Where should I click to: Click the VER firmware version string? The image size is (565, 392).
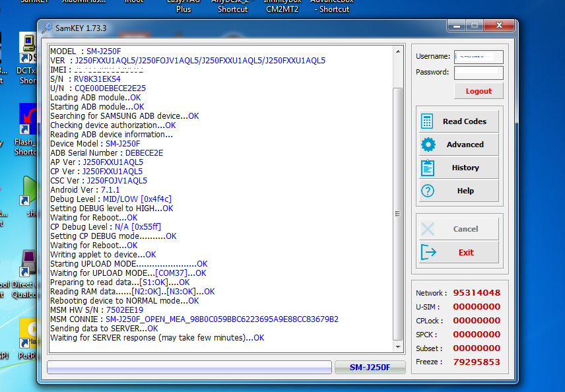(x=200, y=61)
